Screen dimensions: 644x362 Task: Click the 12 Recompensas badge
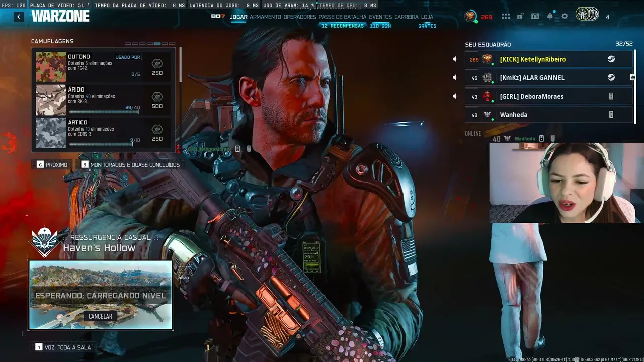pos(343,26)
